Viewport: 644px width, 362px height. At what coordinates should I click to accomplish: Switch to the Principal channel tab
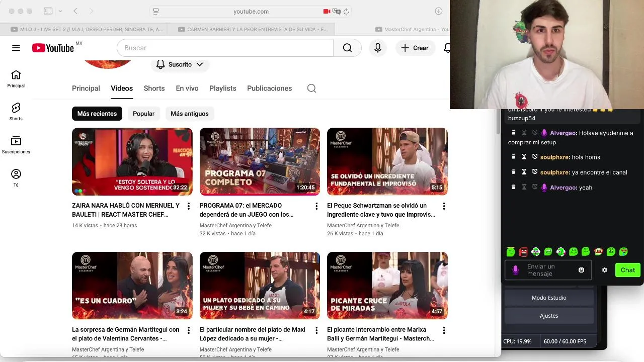click(x=86, y=88)
